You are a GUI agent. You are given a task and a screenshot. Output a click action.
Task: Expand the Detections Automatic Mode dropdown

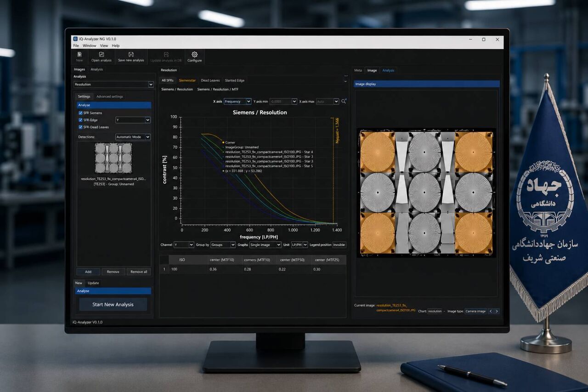point(133,137)
